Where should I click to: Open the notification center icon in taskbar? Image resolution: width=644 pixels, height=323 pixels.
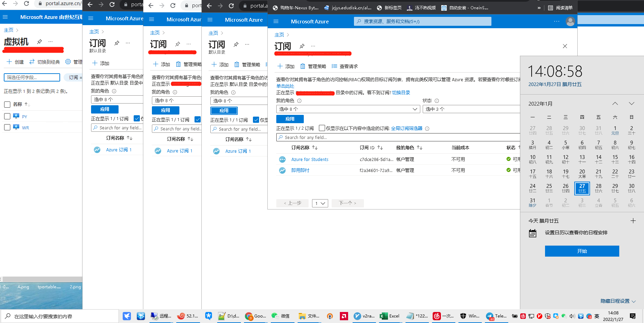633,316
